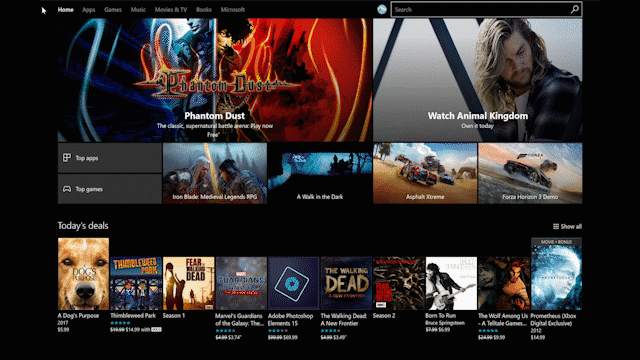Screen dimensions: 640x360
Task: Click The Wolf Among Us title text
Action: point(503,320)
